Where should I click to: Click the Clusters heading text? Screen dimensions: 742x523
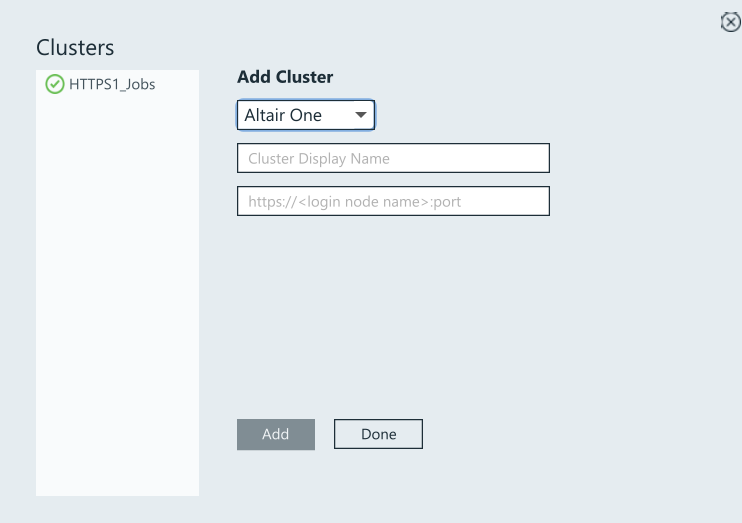pos(75,47)
